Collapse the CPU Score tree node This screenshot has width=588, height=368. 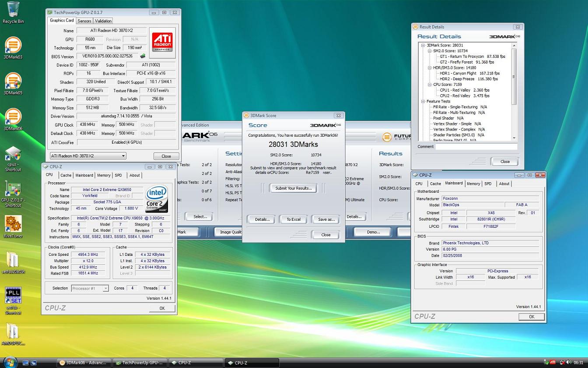pyautogui.click(x=430, y=85)
